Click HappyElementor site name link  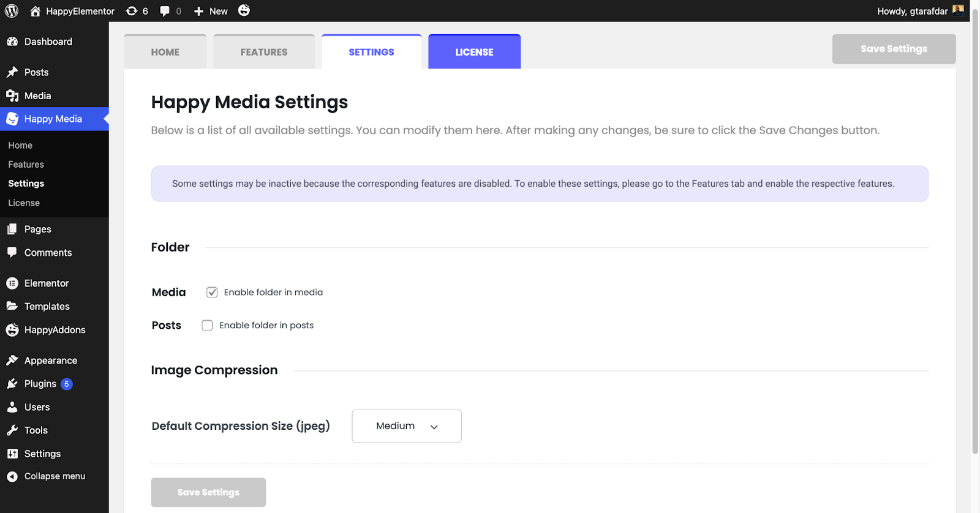click(80, 11)
